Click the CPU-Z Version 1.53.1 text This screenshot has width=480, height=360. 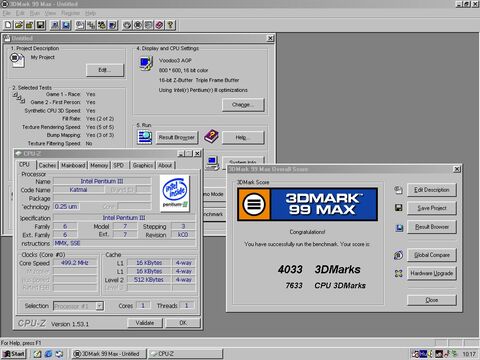pyautogui.click(x=53, y=323)
